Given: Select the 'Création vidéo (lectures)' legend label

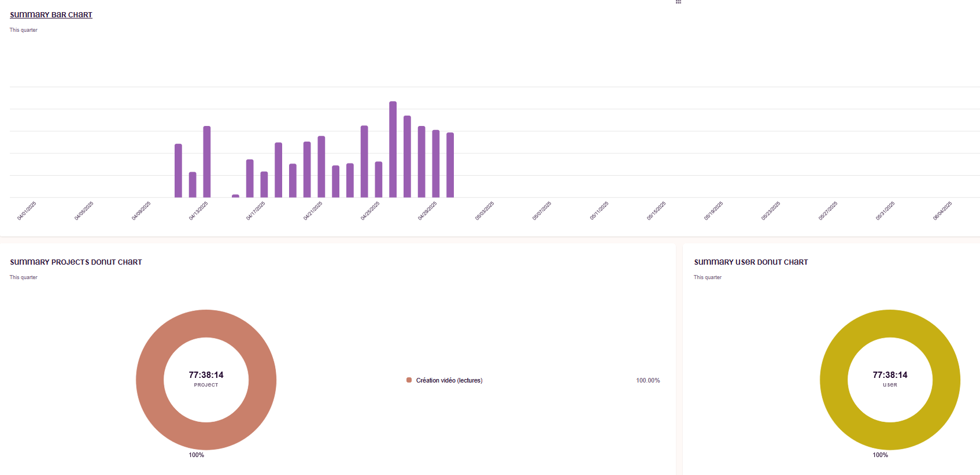Looking at the screenshot, I should pos(449,380).
